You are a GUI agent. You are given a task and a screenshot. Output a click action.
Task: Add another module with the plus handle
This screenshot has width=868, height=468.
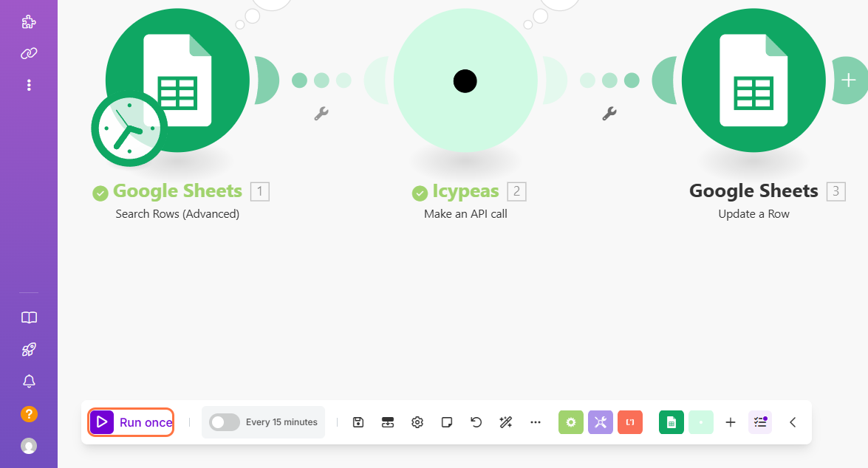[x=849, y=80]
